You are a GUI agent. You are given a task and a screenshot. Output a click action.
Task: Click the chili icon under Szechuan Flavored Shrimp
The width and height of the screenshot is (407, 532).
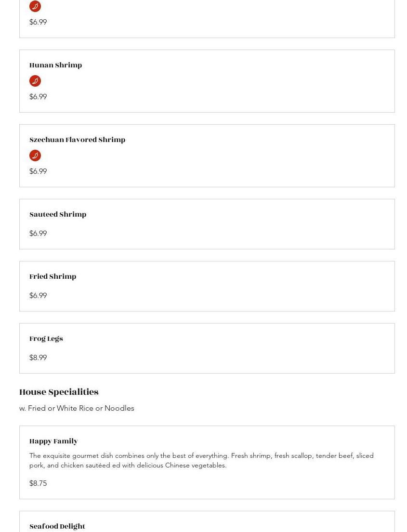click(x=35, y=156)
